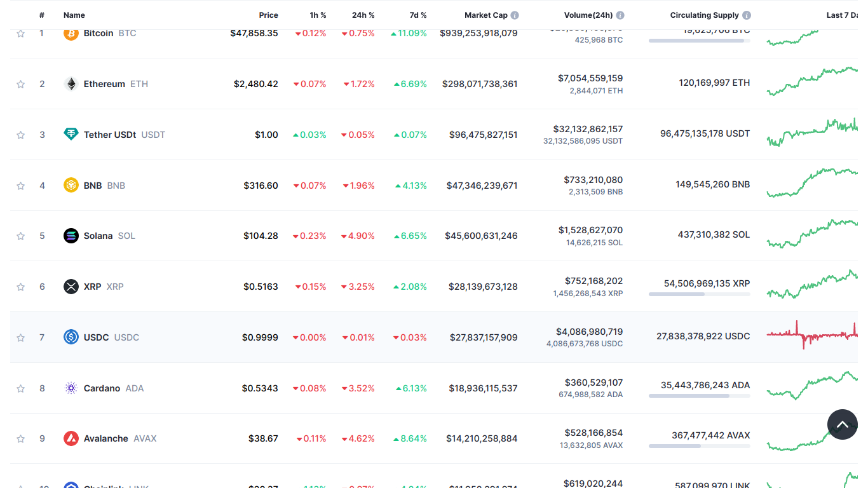The height and width of the screenshot is (488, 868).
Task: Click XRP's circulating supply progress bar
Action: pos(699,294)
